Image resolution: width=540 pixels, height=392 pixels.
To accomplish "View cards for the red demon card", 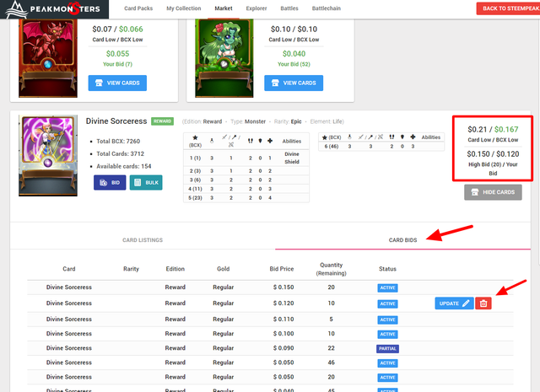I will tap(117, 83).
